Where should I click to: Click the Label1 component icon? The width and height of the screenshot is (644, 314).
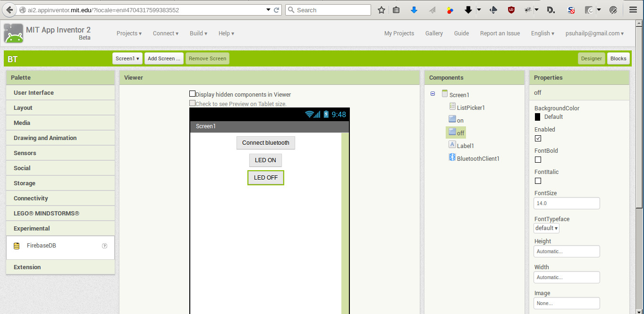[452, 145]
